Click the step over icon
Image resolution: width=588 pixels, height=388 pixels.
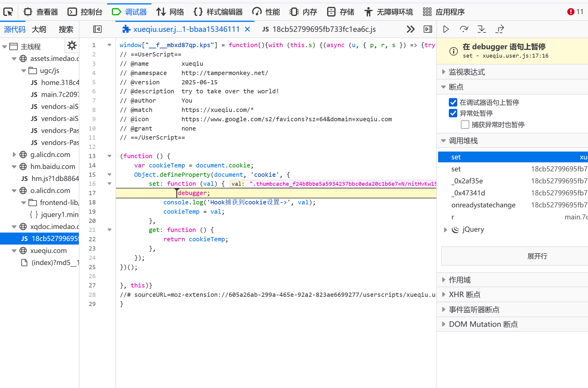(x=464, y=29)
